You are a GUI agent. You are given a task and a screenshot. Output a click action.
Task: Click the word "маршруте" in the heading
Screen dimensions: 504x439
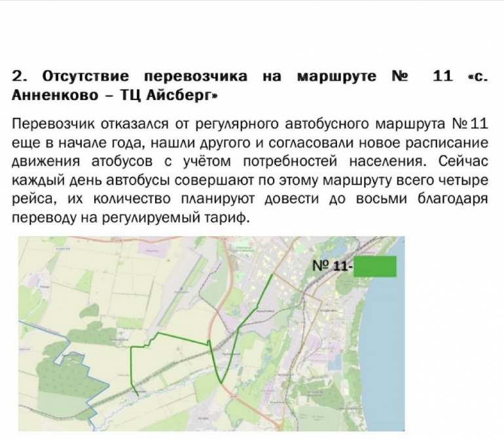pyautogui.click(x=337, y=77)
